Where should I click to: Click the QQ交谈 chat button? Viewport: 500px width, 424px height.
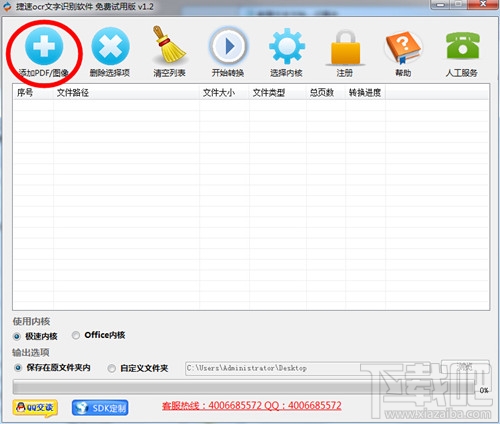pyautogui.click(x=35, y=408)
